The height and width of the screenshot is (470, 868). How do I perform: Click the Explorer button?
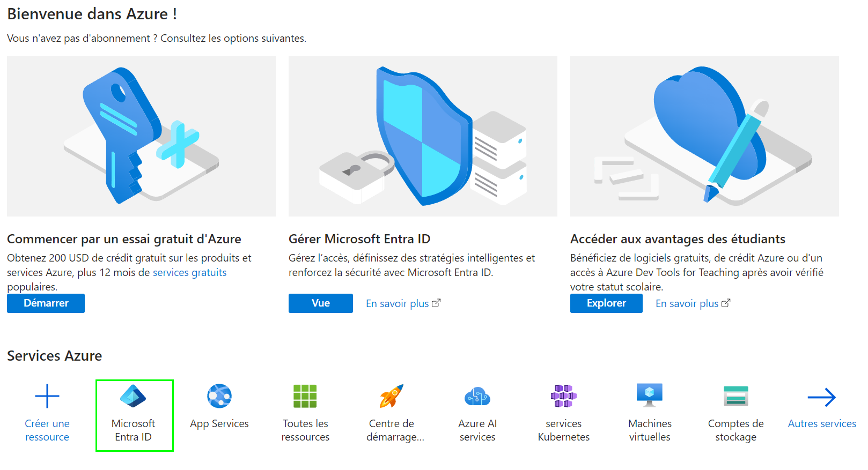click(606, 303)
